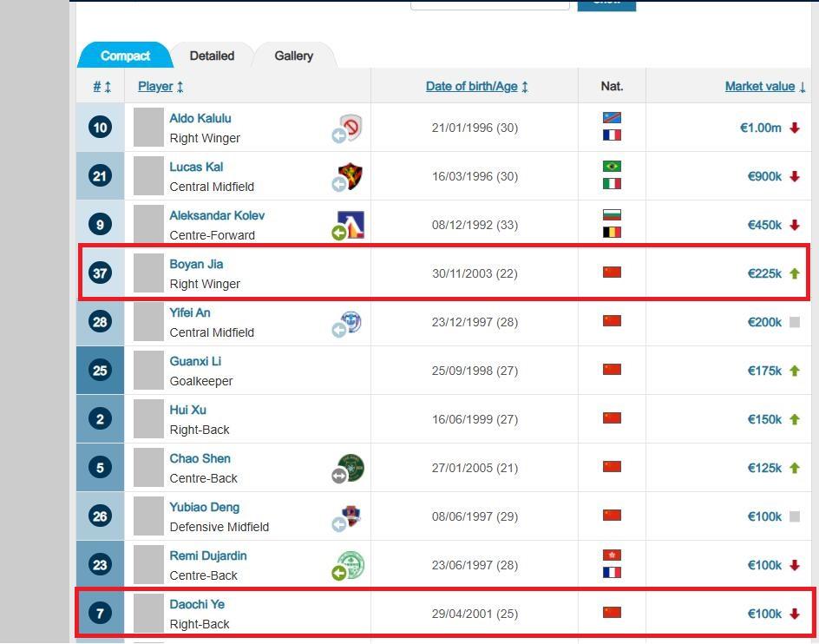Select shirt number 10 badge
The height and width of the screenshot is (644, 819).
[x=101, y=127]
